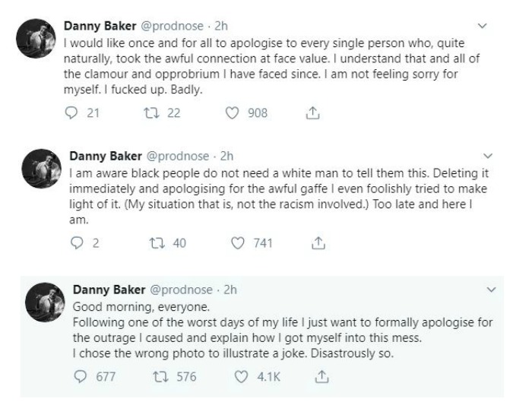Like the tweet with 4.1K likes
This screenshot has height=418, width=532.
[241, 375]
